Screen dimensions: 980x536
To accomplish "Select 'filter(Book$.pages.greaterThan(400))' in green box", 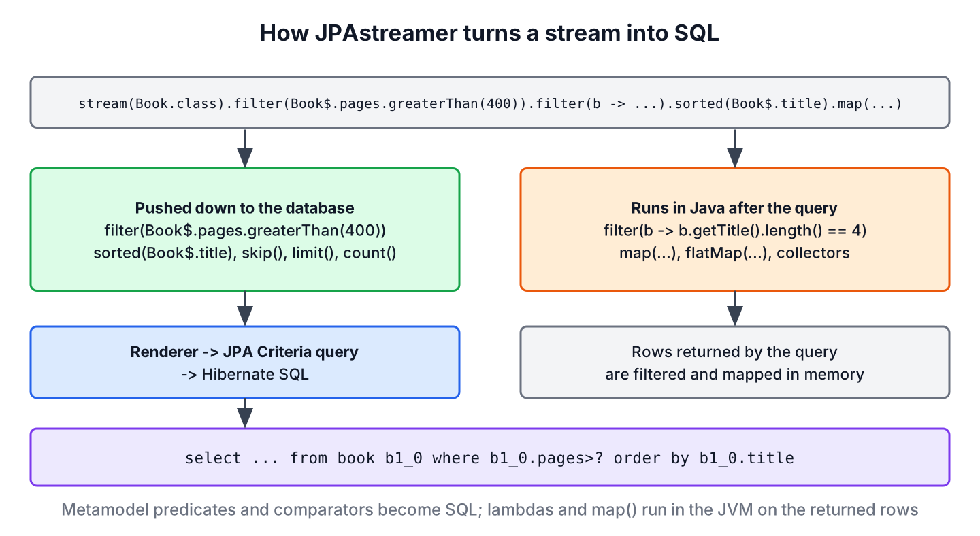I will tap(245, 231).
